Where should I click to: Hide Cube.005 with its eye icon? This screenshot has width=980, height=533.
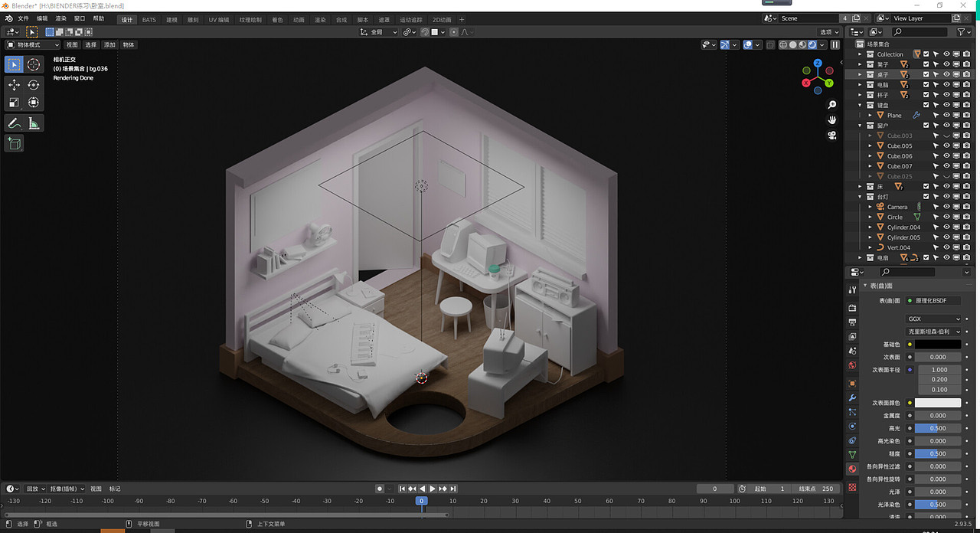click(946, 146)
